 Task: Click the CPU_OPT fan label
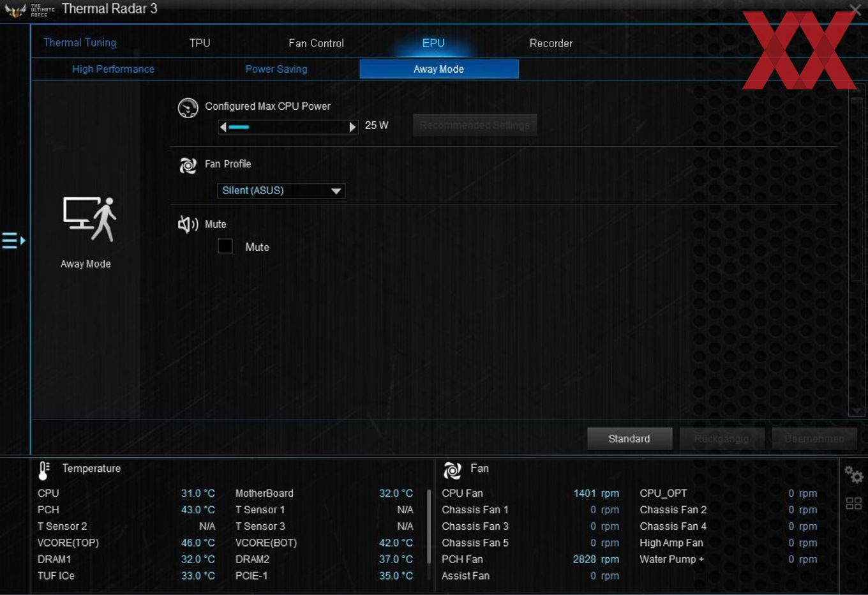click(663, 493)
